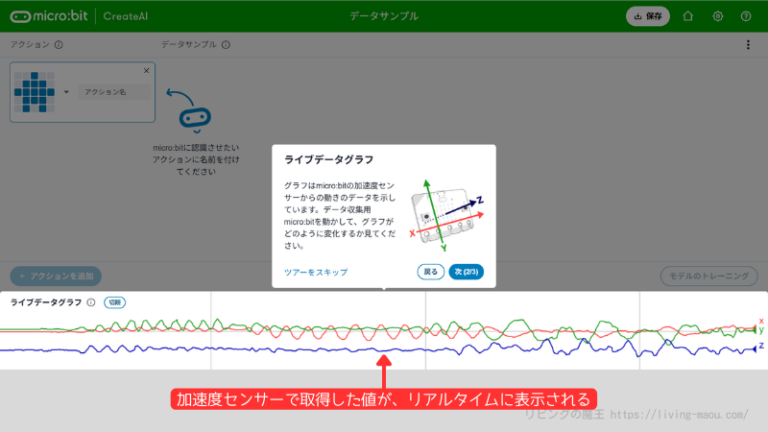This screenshot has width=768, height=432.
Task: Expand the action icon picker dropdown arrow
Action: coord(67,92)
